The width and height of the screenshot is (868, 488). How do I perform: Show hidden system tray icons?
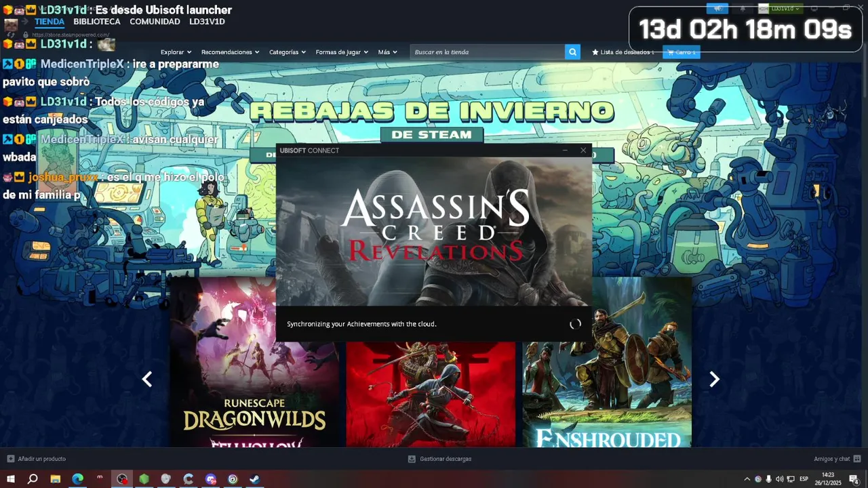[x=747, y=479]
